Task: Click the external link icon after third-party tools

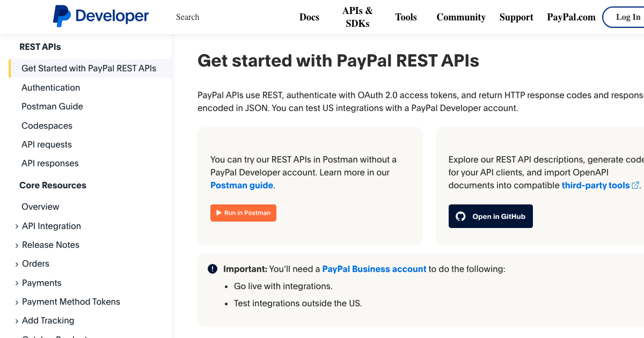Action: [635, 185]
